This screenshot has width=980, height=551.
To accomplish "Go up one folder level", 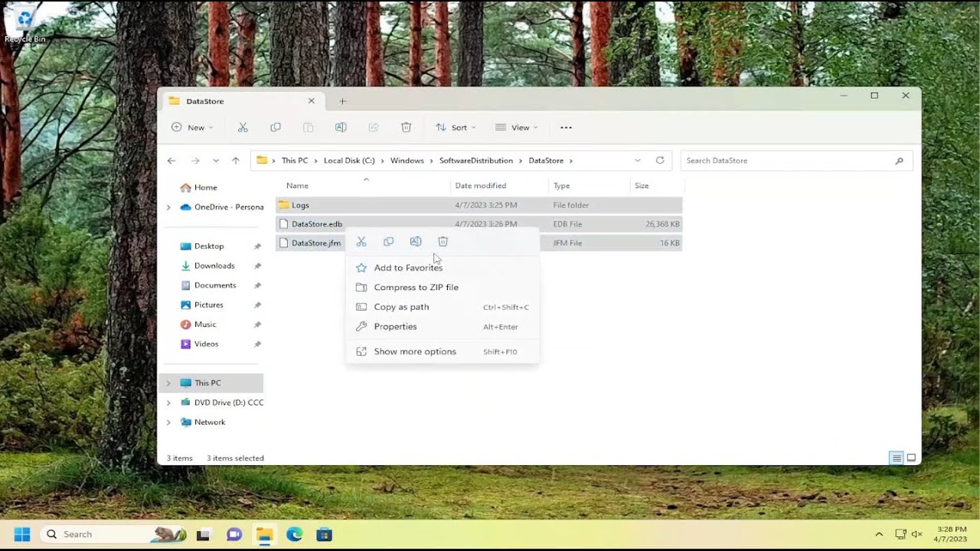I will click(236, 161).
